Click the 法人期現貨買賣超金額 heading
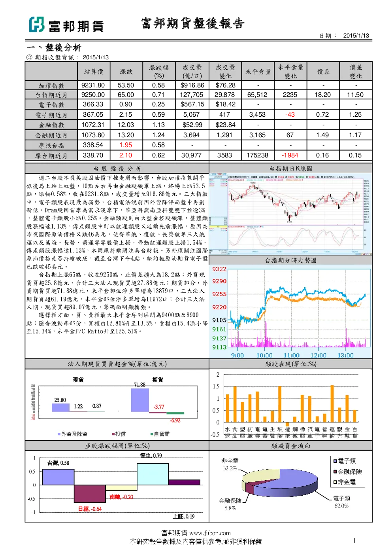 pyautogui.click(x=117, y=364)
